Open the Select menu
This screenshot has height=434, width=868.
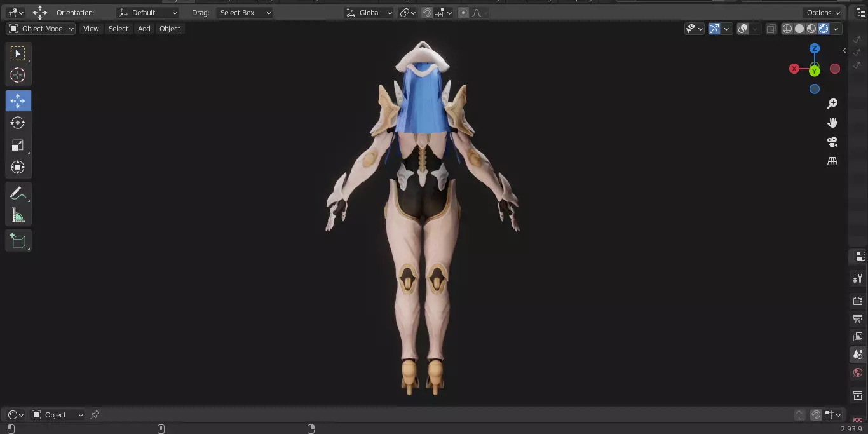(118, 29)
